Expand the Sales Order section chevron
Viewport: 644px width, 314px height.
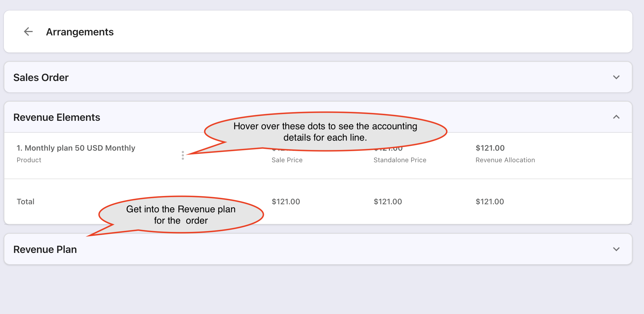click(x=616, y=77)
